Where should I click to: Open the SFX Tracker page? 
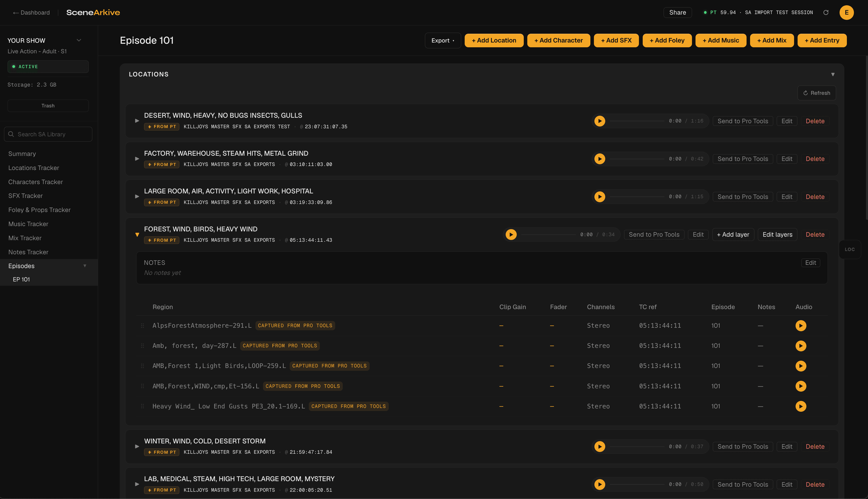[x=25, y=196]
